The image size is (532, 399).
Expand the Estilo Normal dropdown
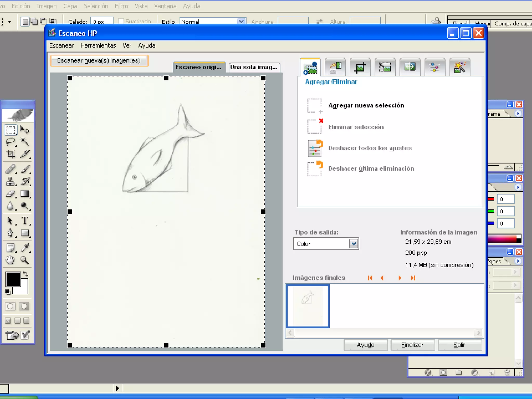click(x=241, y=21)
